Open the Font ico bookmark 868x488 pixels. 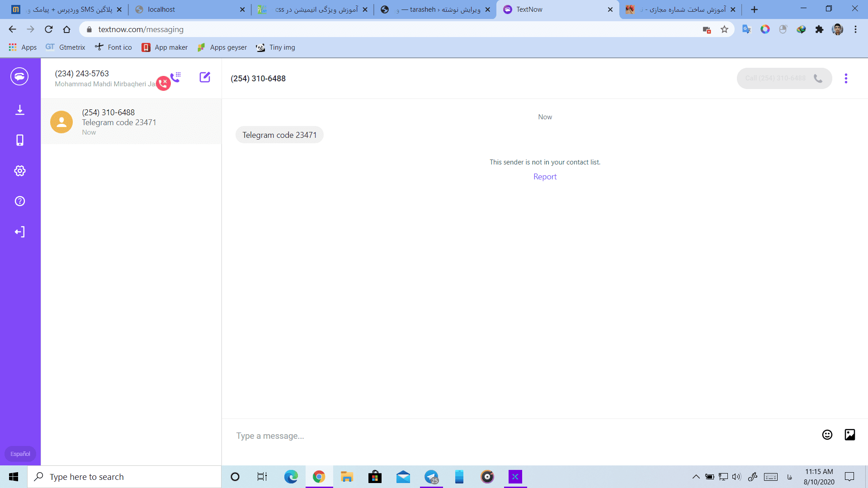coord(113,47)
